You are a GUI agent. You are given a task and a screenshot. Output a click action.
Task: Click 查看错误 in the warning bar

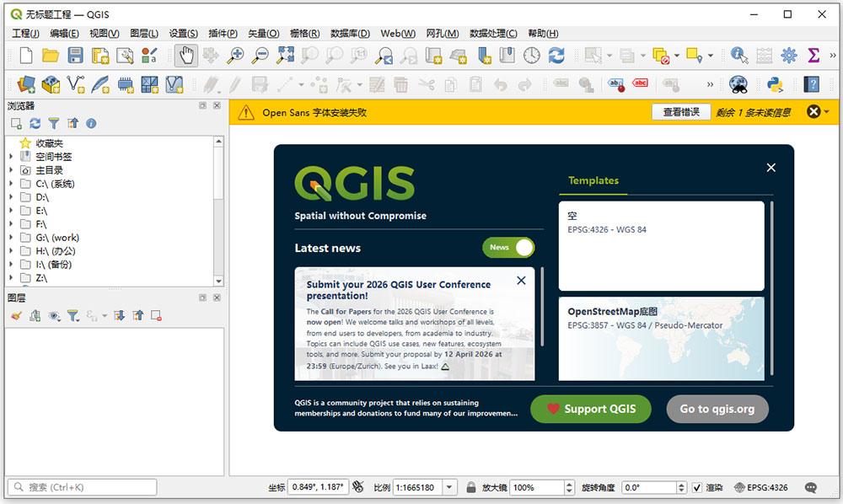tap(680, 111)
